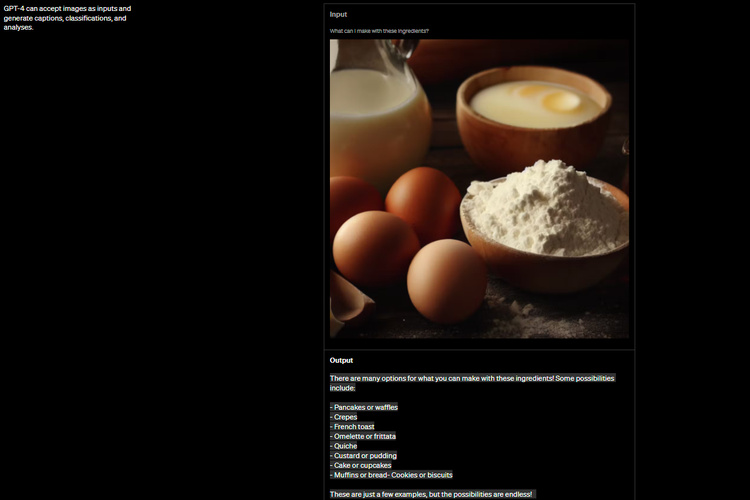
Task: Click the cracked eggshell in the photo corner
Action: pyautogui.click(x=350, y=300)
